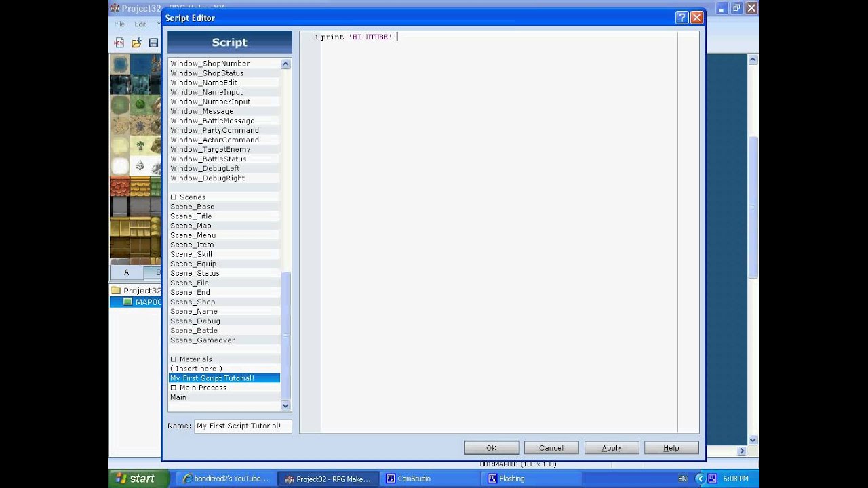The image size is (868, 488).
Task: Click the script Name input field
Action: 243,426
